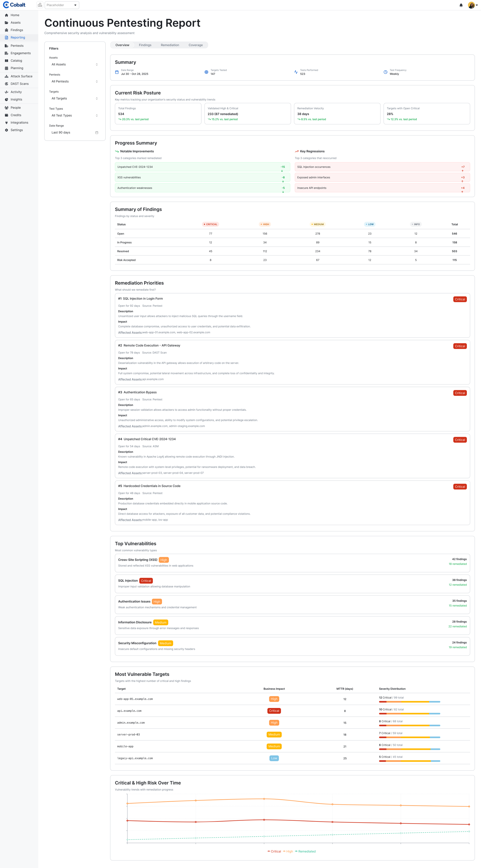Click the Engagements icon in sidebar
Image resolution: width=481 pixels, height=868 pixels.
pos(6,53)
